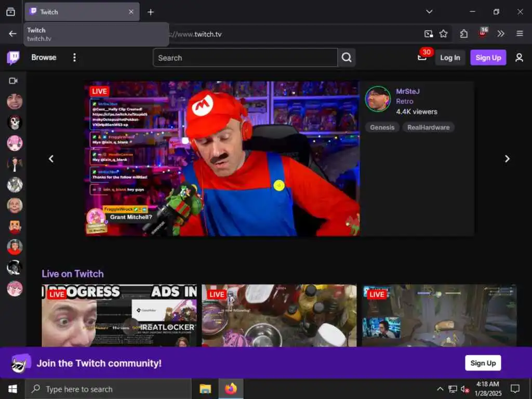
Task: Open File Explorer from taskbar
Action: tap(205, 389)
